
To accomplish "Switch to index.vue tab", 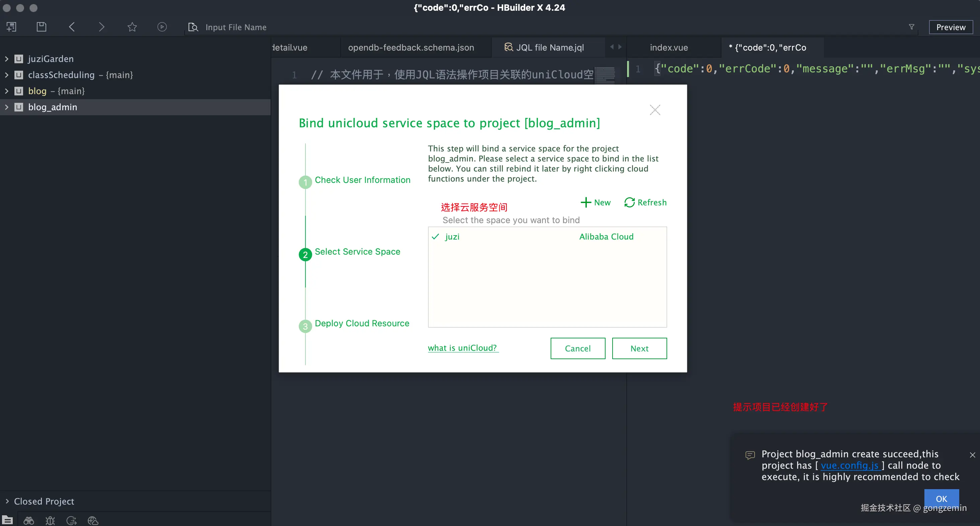I will pos(669,48).
